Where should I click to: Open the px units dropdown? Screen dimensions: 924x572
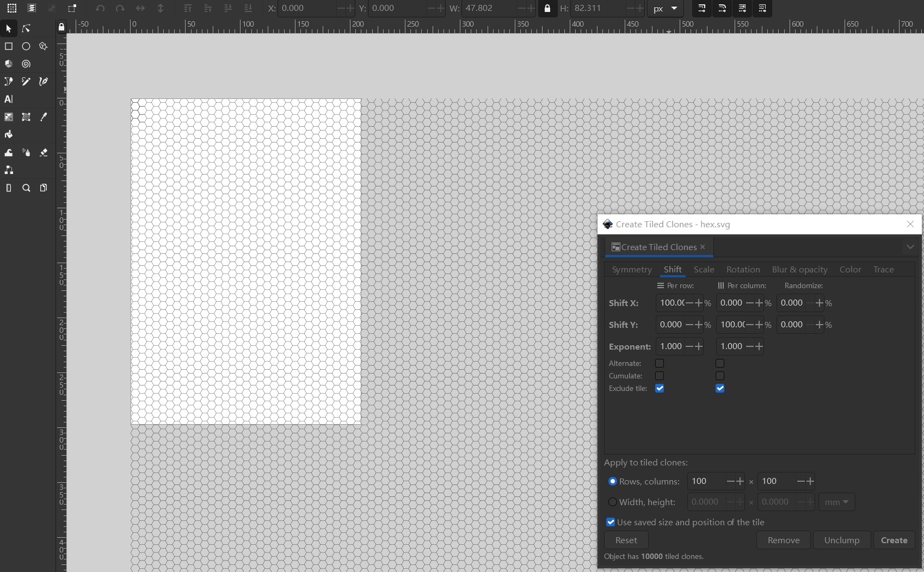(665, 9)
